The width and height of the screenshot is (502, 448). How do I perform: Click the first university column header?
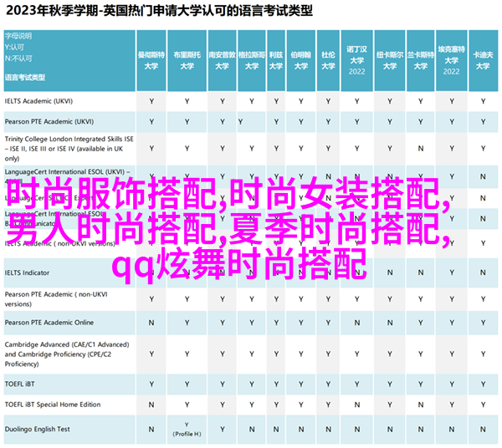click(151, 57)
